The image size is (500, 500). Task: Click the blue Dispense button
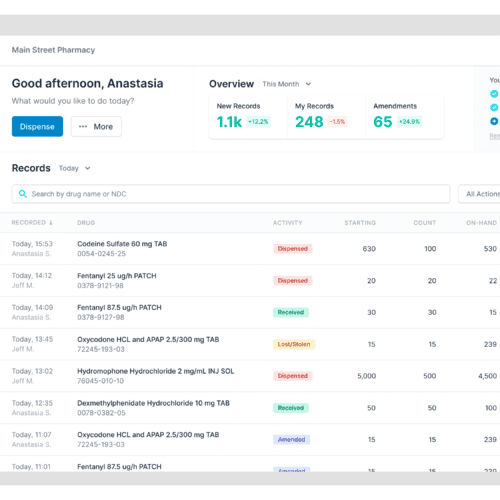[x=37, y=126]
